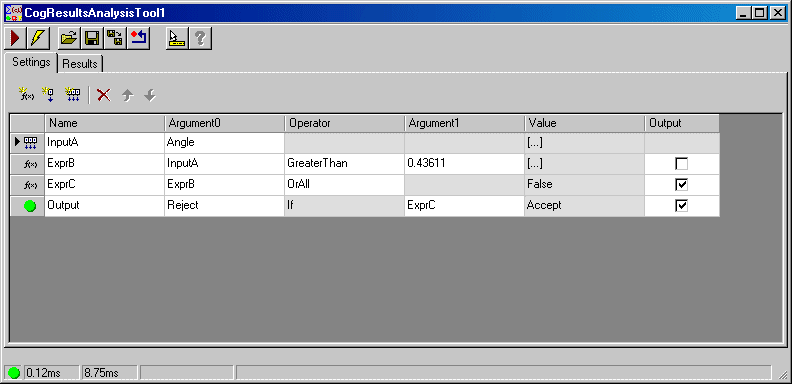Move selected row down arrow
The image size is (792, 384).
(150, 94)
